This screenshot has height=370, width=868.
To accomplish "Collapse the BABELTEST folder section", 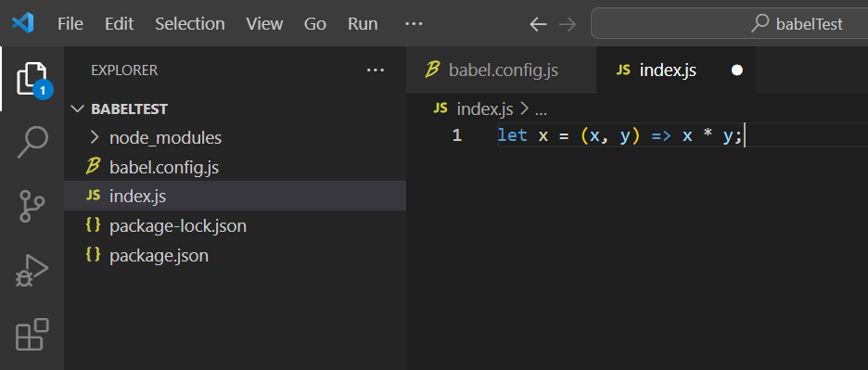I will click(x=236, y=108).
